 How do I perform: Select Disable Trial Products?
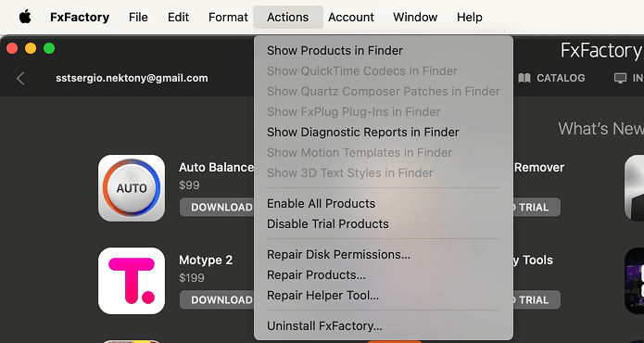(x=384, y=223)
